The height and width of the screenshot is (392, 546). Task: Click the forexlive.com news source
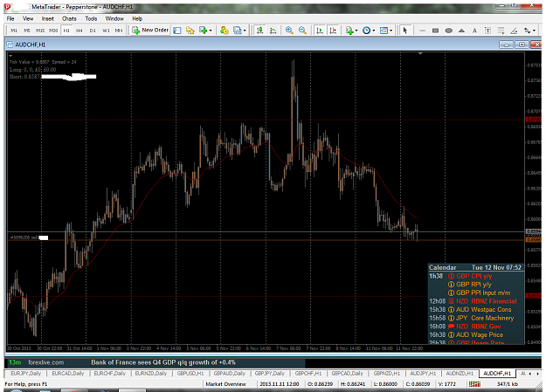(x=46, y=362)
